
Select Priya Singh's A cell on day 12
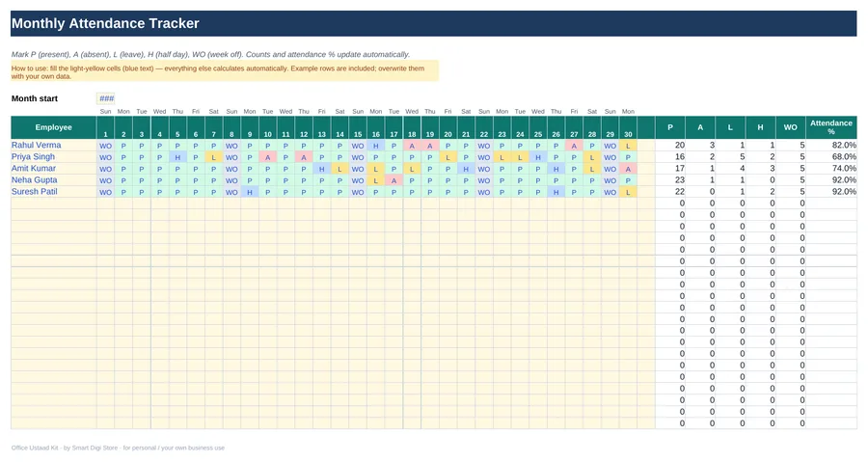[304, 157]
